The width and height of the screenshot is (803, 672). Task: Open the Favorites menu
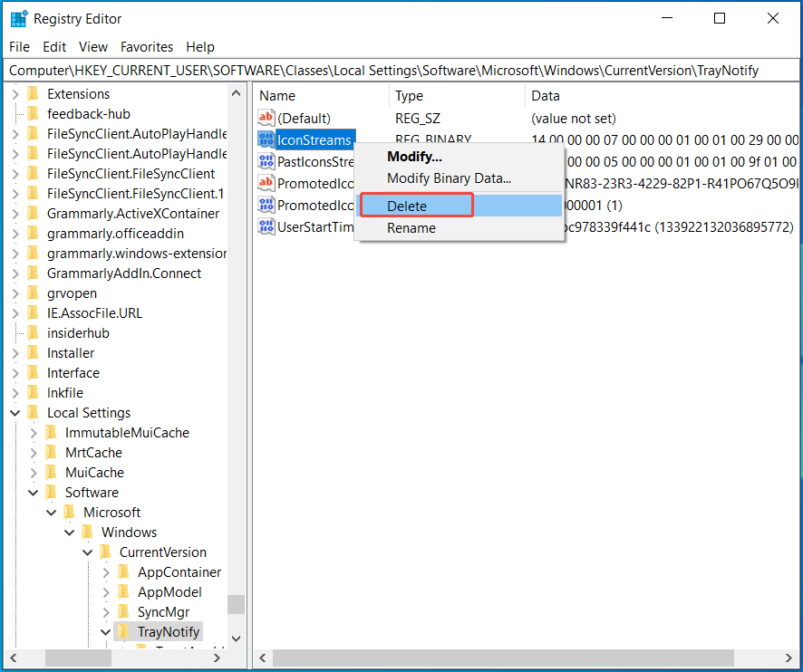147,46
